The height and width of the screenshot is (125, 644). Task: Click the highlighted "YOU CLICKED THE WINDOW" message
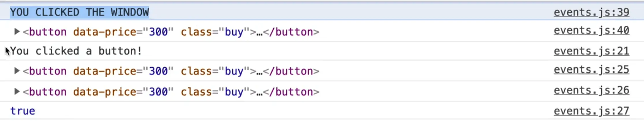coord(79,12)
